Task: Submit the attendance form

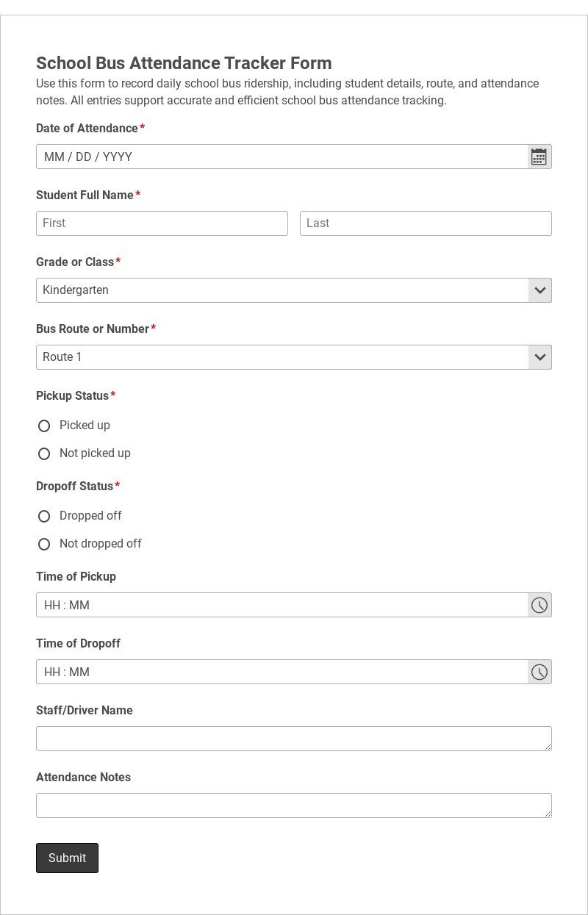Action: [67, 858]
